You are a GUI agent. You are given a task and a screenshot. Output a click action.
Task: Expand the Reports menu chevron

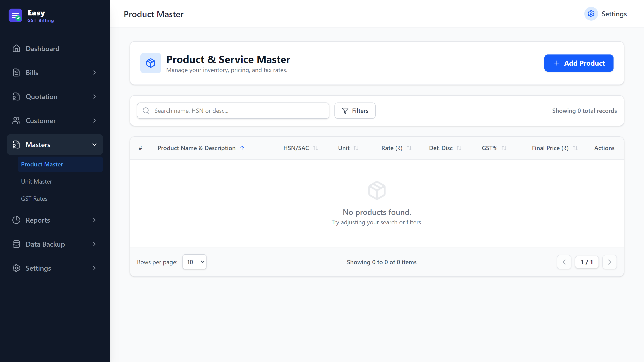[94, 220]
